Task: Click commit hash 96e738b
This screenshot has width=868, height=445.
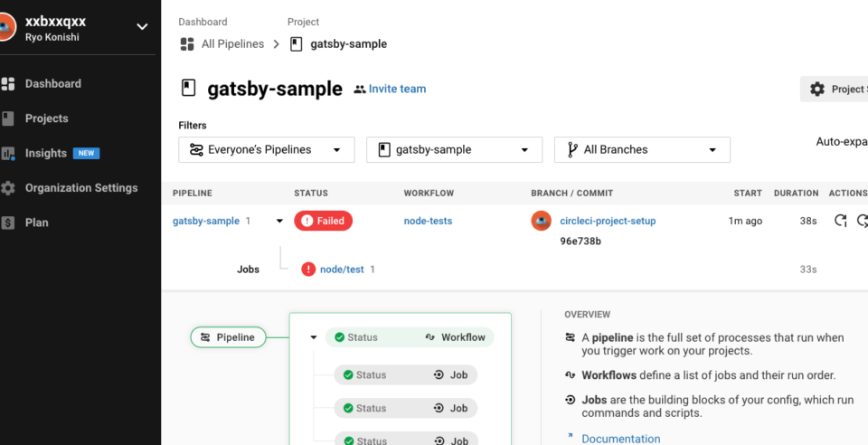Action: point(580,241)
